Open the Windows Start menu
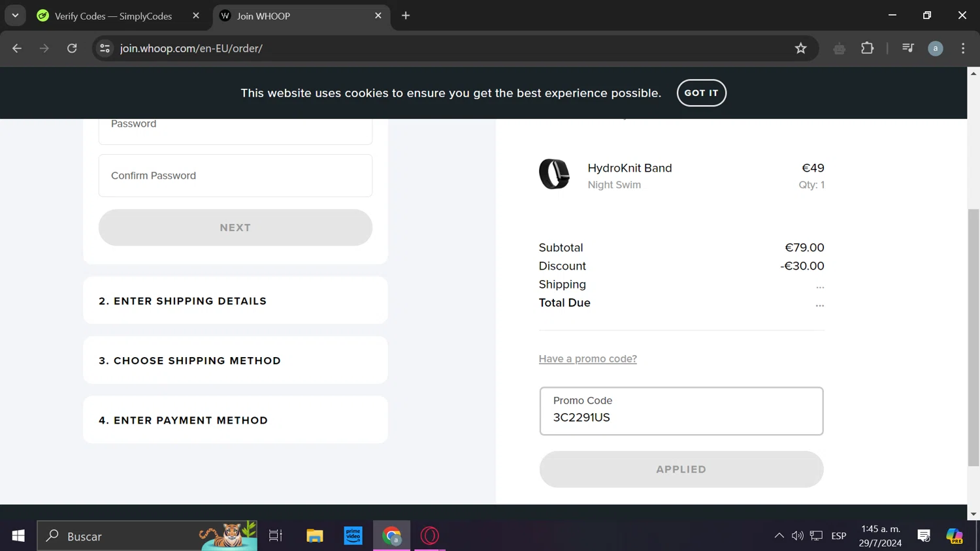980x551 pixels. (x=18, y=536)
